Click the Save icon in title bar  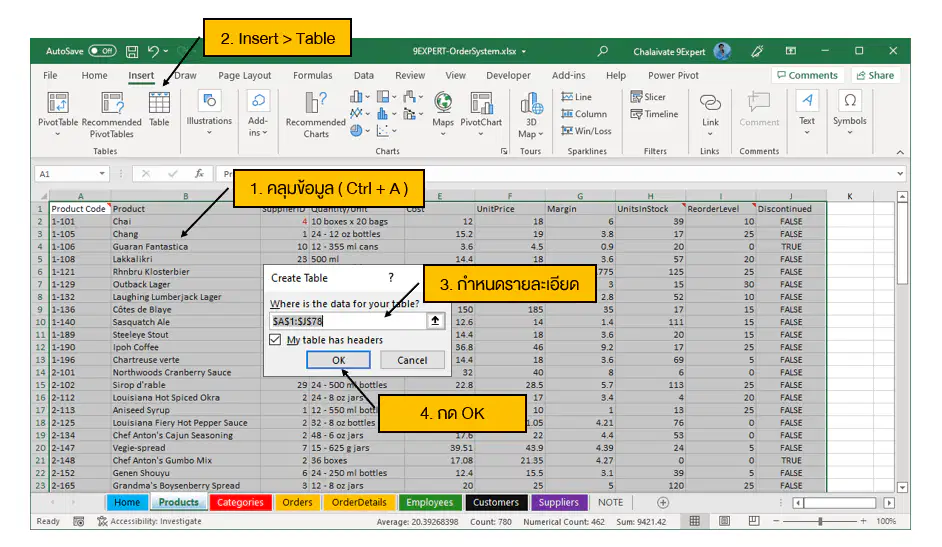tap(132, 52)
